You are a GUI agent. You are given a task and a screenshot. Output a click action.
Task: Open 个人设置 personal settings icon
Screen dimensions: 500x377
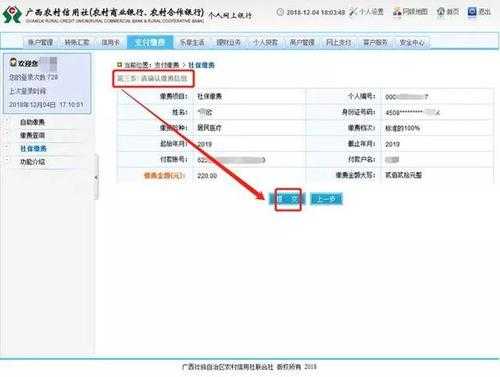[353, 12]
